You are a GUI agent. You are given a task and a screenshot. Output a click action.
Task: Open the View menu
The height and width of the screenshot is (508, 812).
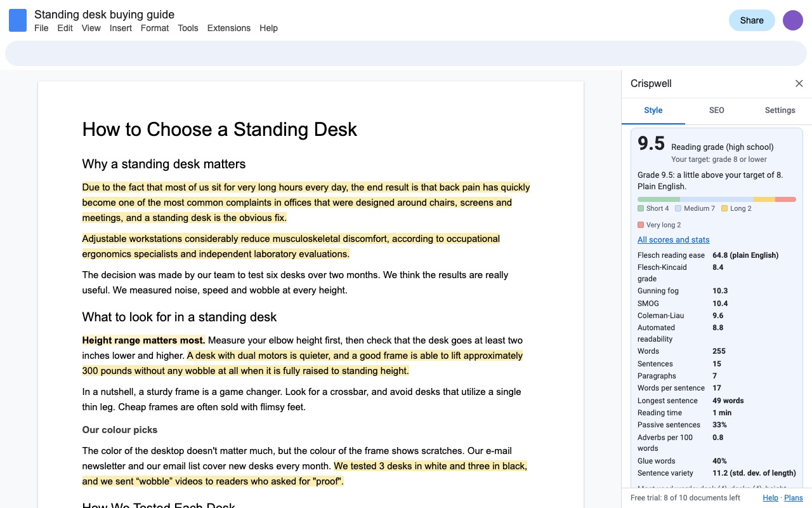coord(91,28)
